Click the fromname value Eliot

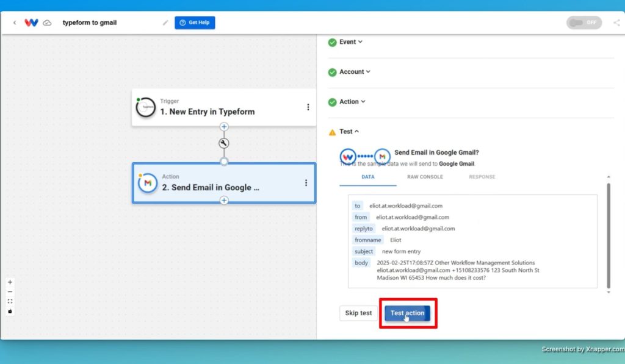click(396, 240)
